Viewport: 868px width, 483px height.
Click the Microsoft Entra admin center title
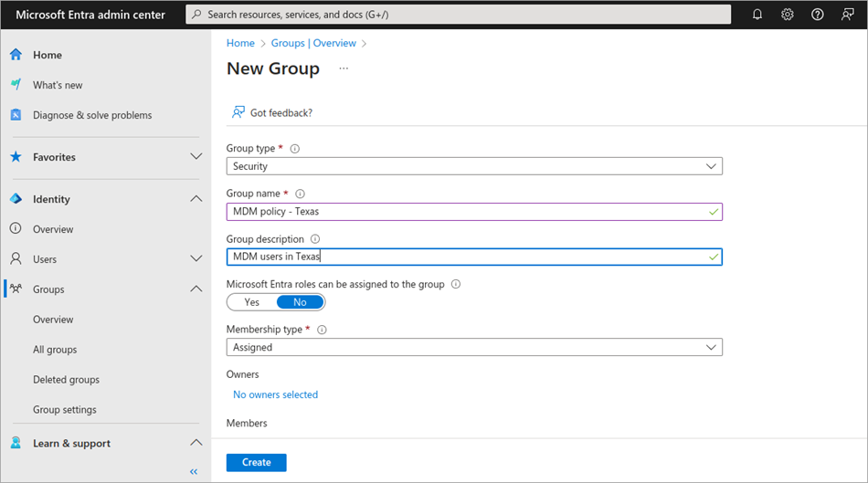(90, 15)
